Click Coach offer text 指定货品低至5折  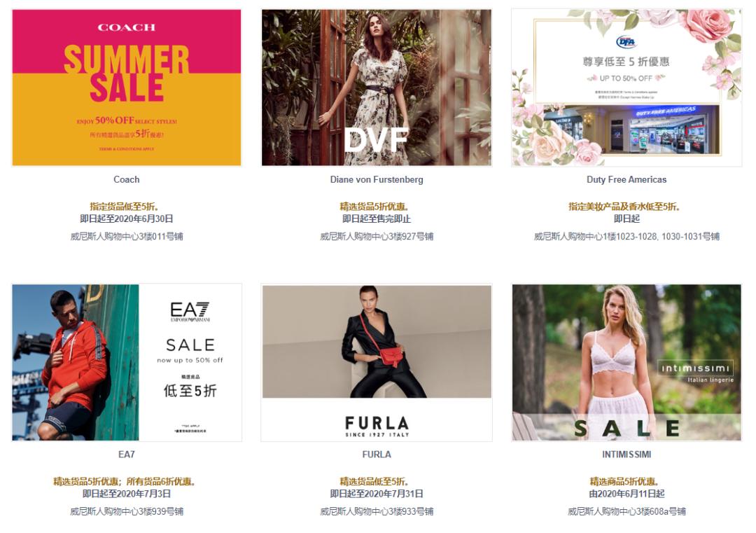(x=125, y=207)
